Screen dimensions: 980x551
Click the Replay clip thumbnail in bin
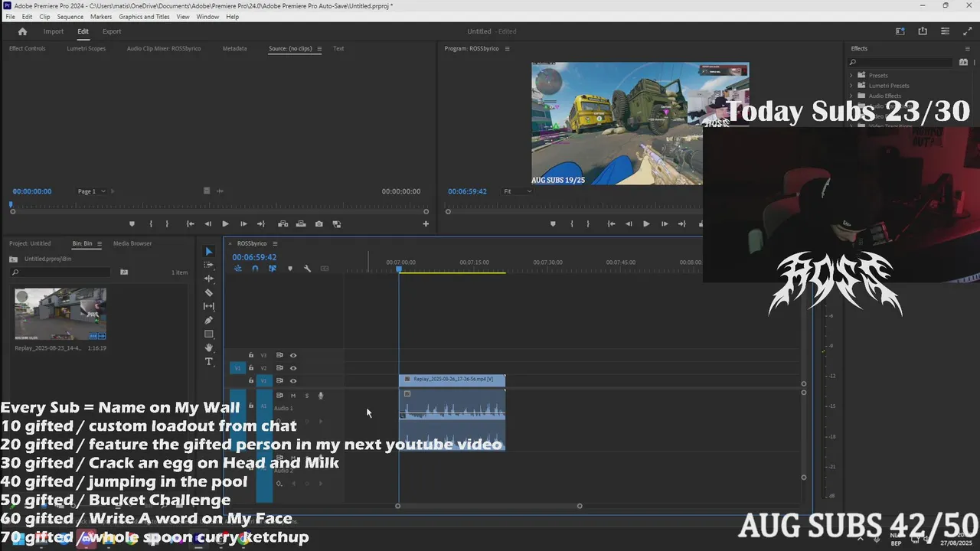tap(60, 314)
